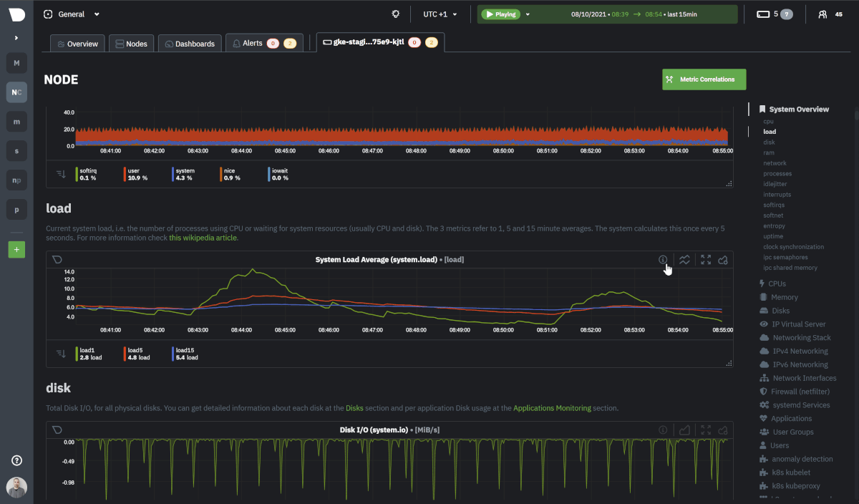Switch to the Dashboards tab

(x=190, y=44)
